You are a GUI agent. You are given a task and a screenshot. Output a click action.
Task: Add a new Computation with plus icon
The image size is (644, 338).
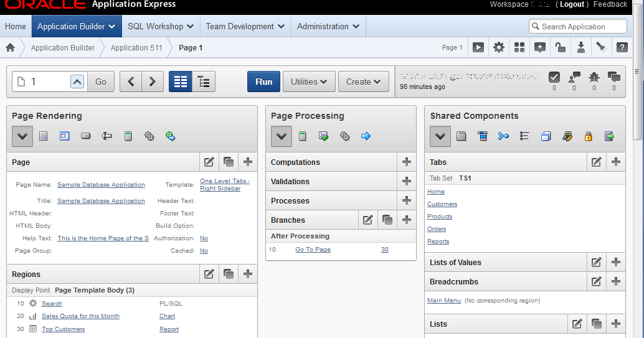(407, 162)
